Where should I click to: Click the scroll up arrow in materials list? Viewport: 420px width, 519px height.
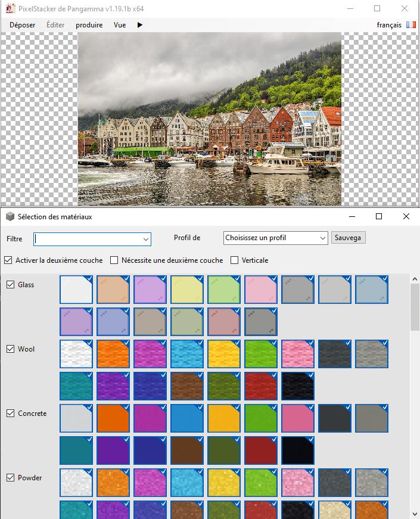click(415, 279)
